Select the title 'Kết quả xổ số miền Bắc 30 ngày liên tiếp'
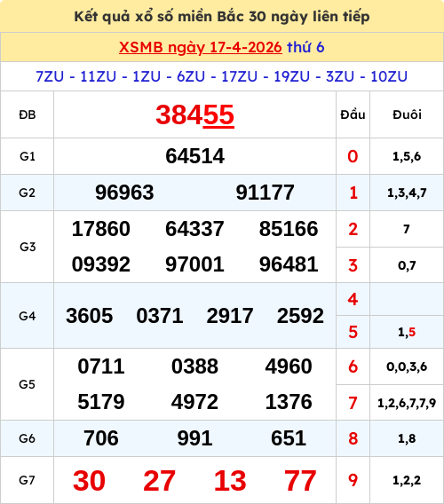The height and width of the screenshot is (504, 444). [x=222, y=17]
